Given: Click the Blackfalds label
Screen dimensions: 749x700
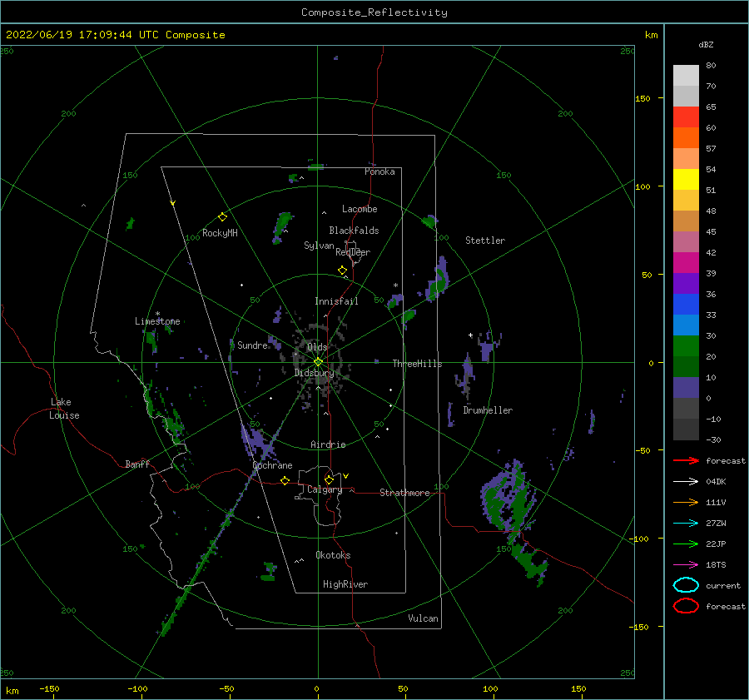Looking at the screenshot, I should (x=354, y=231).
